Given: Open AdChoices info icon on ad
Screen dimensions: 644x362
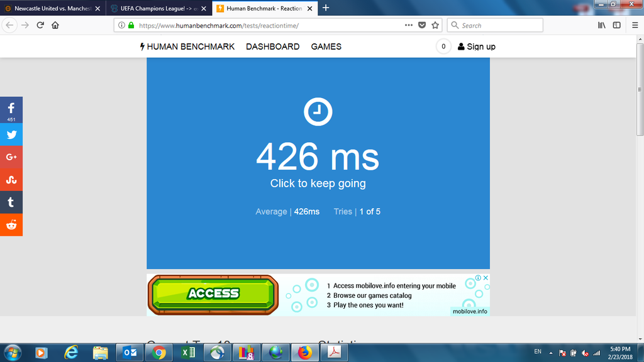Looking at the screenshot, I should point(479,278).
